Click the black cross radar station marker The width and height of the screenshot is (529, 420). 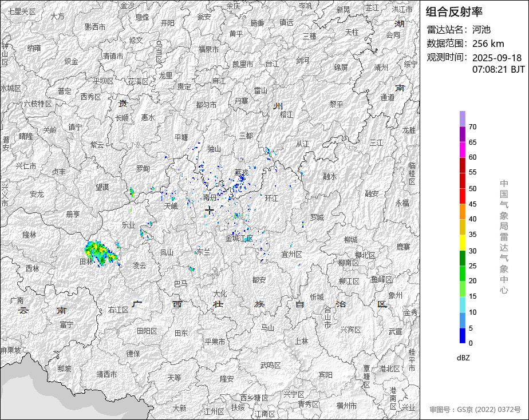(x=209, y=211)
